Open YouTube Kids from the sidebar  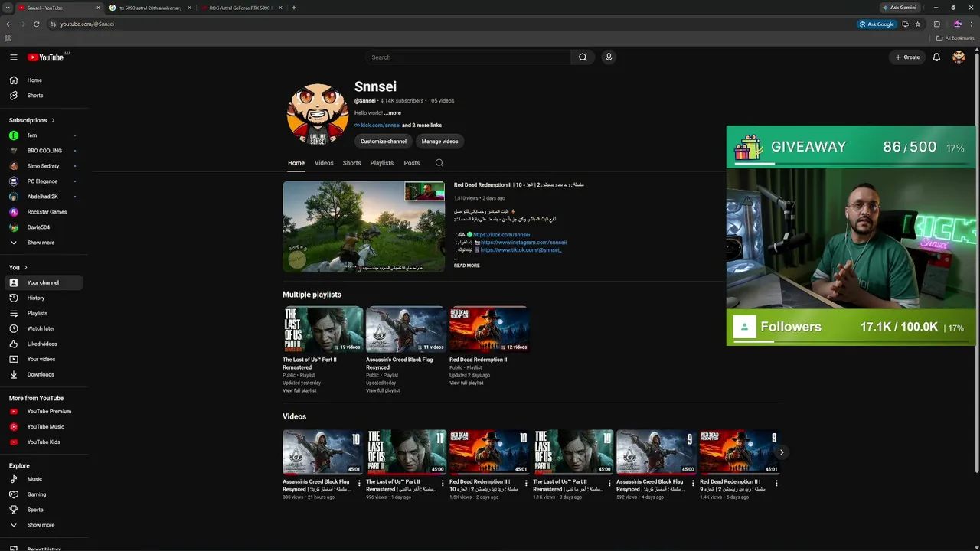[44, 442]
